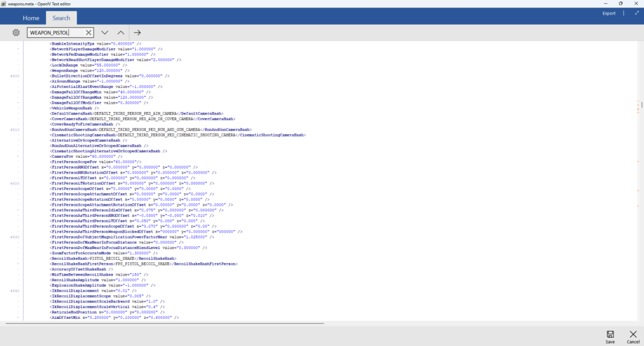The height and width of the screenshot is (346, 644).
Task: Click the ReticuleHudPosition line
Action: coord(106,312)
